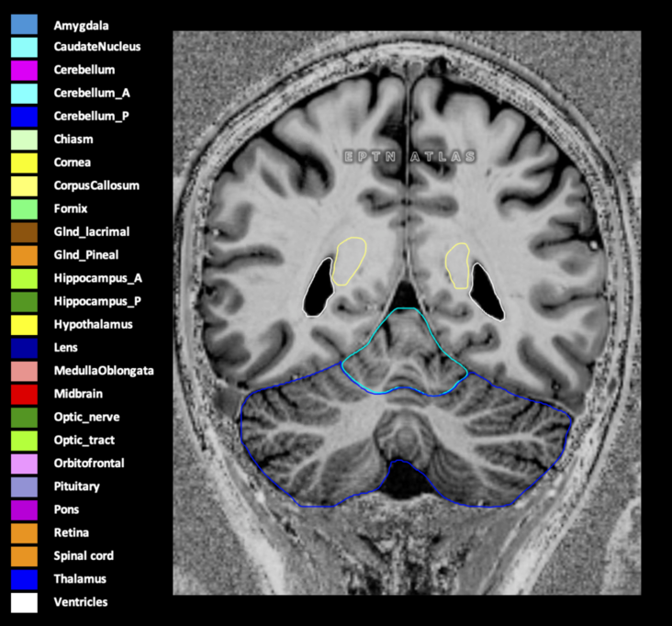The width and height of the screenshot is (672, 626).
Task: Click the Hippocampus_P label
Action: coord(97,302)
